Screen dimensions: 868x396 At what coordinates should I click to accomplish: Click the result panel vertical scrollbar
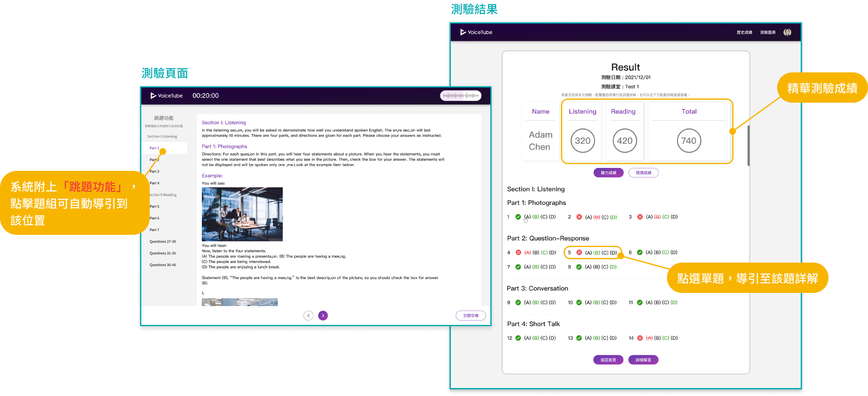pyautogui.click(x=748, y=145)
